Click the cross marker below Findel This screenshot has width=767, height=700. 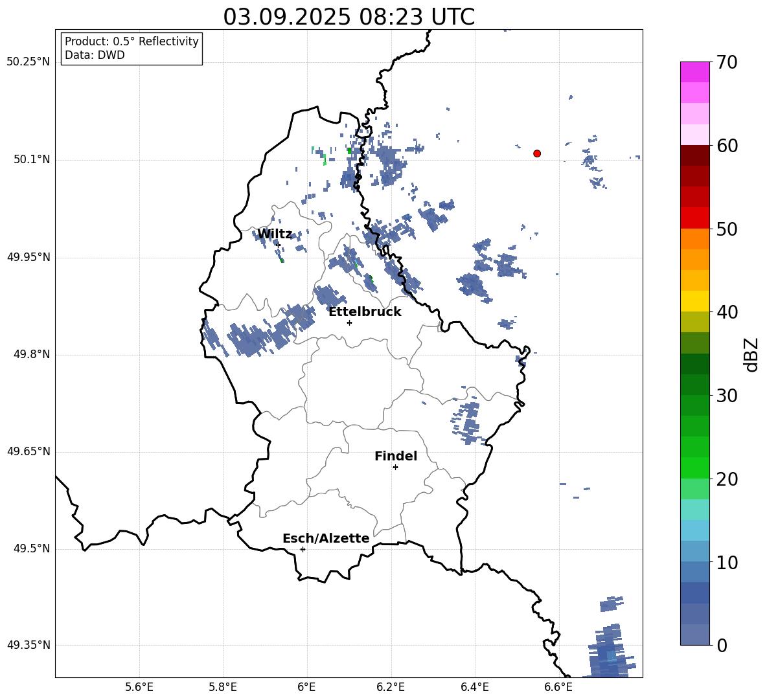(x=395, y=468)
